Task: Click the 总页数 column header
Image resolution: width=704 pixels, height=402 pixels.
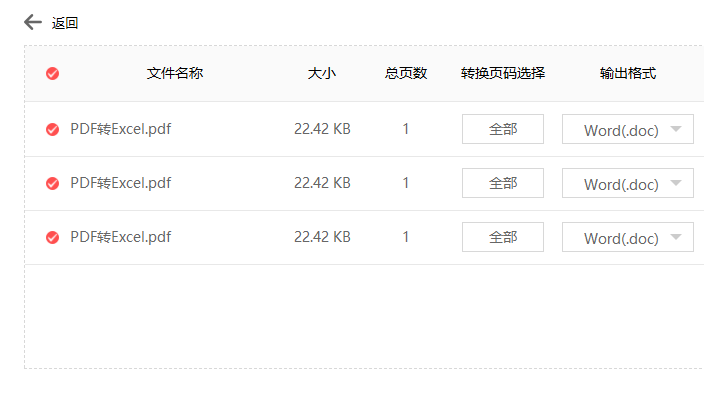Action: [x=406, y=73]
